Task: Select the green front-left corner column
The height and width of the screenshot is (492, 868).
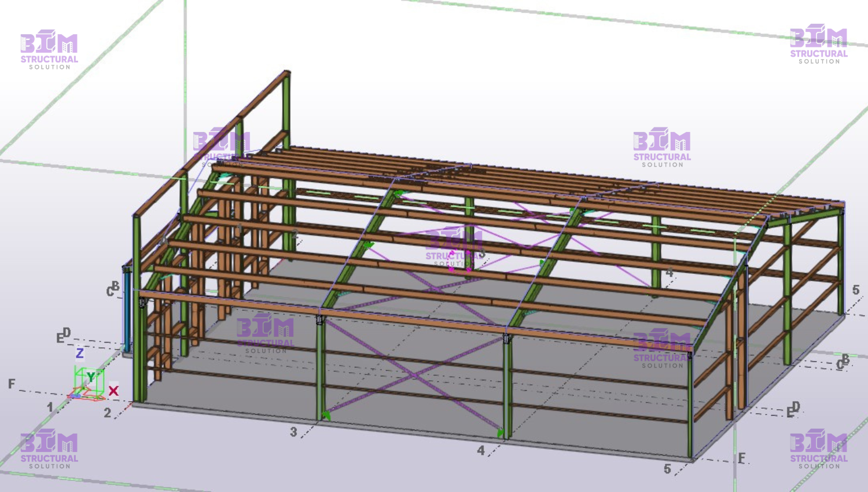Action: pyautogui.click(x=138, y=310)
